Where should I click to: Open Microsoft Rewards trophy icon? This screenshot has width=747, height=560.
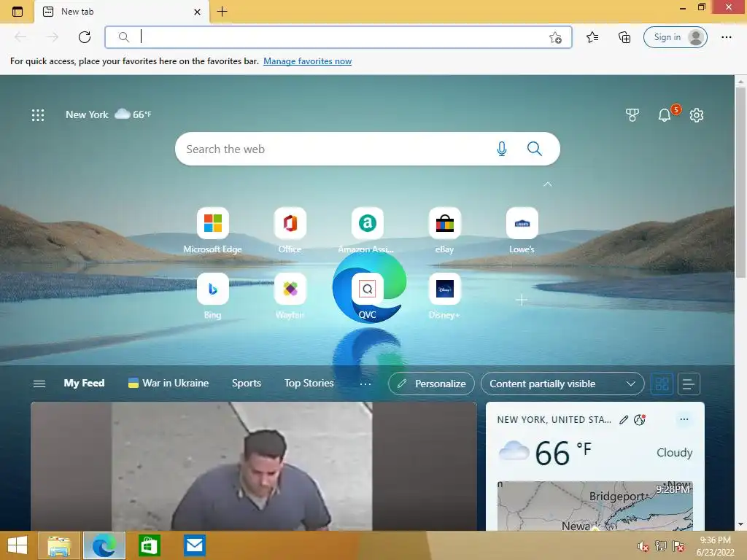(x=632, y=114)
